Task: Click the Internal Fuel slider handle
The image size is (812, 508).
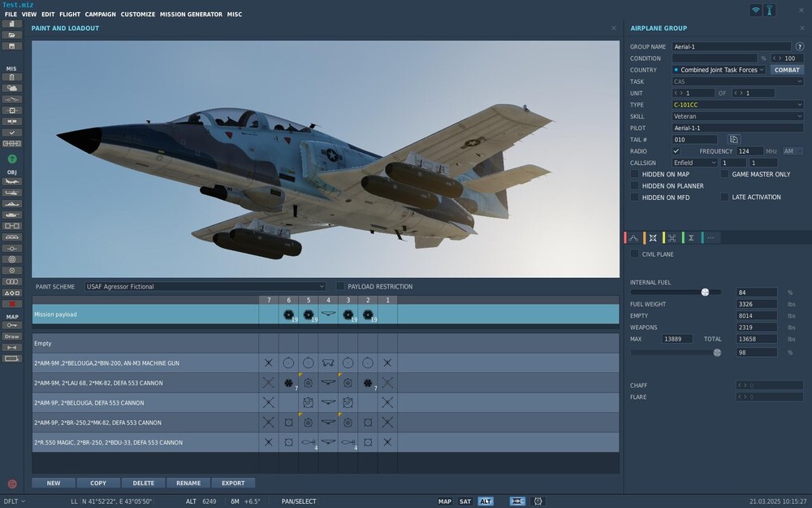Action: coord(705,292)
